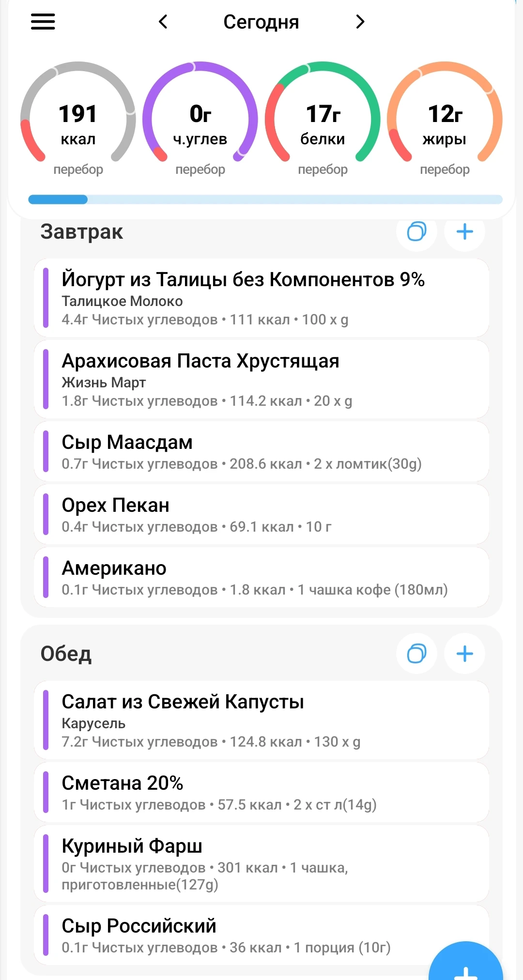Copy the Завтрак meal
Screen dimensions: 523x980
click(x=416, y=231)
